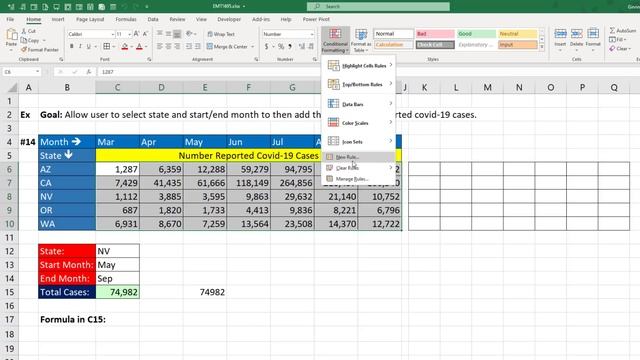Switch to the Formulas ribbon tab
This screenshot has height=360, width=640.
(126, 19)
